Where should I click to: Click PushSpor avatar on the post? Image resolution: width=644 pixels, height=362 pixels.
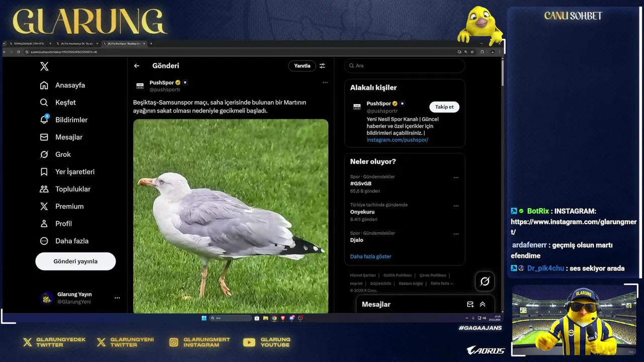(x=140, y=86)
